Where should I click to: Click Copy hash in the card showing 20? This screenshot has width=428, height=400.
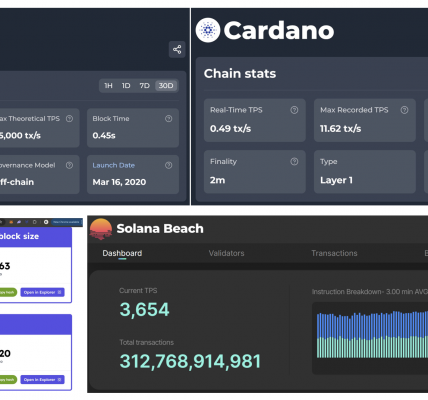7,380
